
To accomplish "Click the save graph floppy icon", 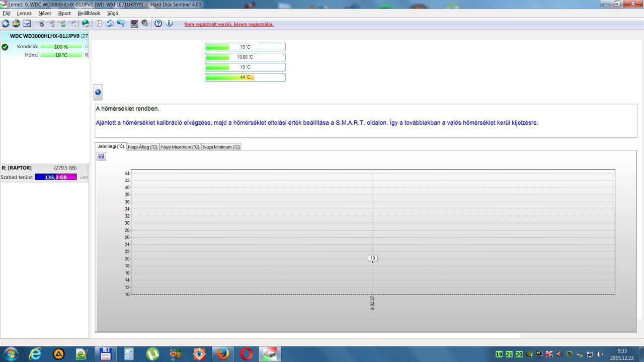I will [101, 156].
